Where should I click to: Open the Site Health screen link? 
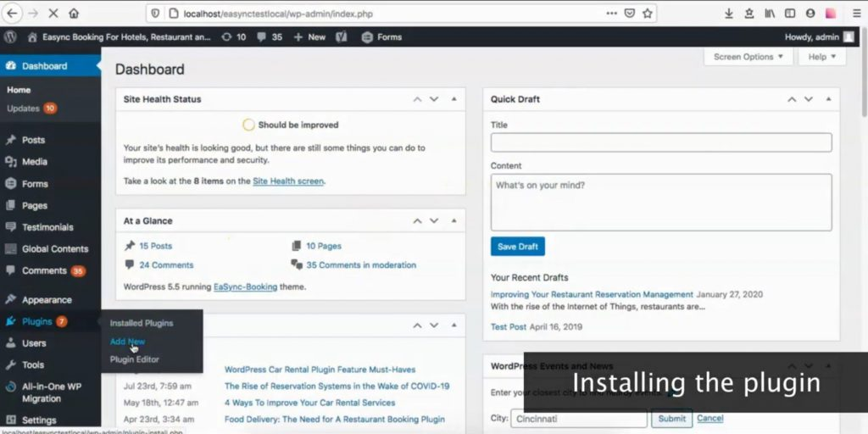pyautogui.click(x=288, y=181)
